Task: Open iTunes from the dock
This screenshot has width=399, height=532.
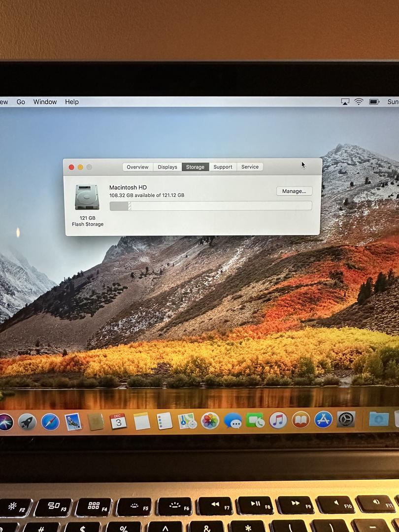Action: (x=278, y=420)
